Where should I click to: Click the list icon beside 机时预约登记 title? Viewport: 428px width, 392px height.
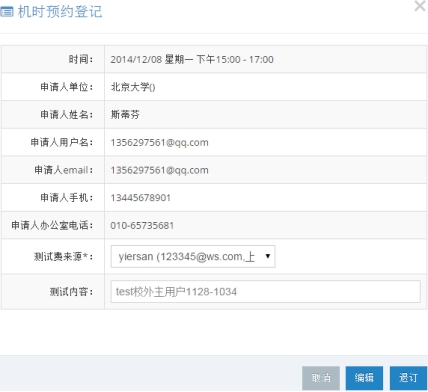tap(7, 12)
